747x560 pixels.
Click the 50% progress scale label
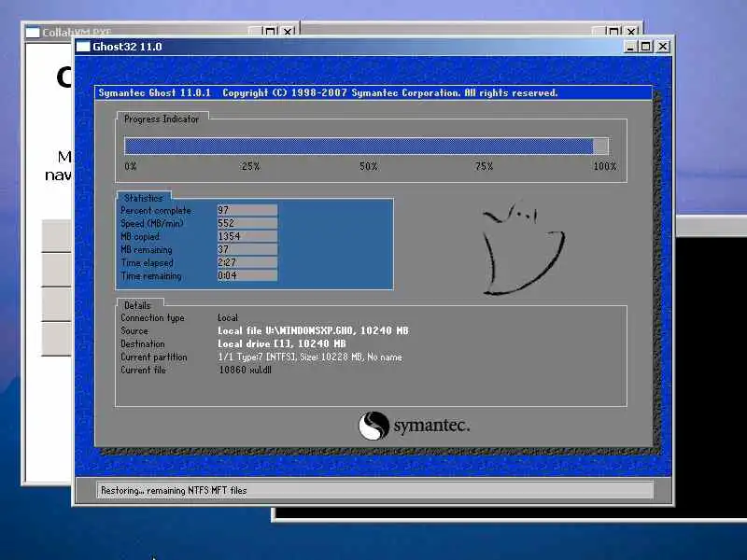click(x=368, y=166)
